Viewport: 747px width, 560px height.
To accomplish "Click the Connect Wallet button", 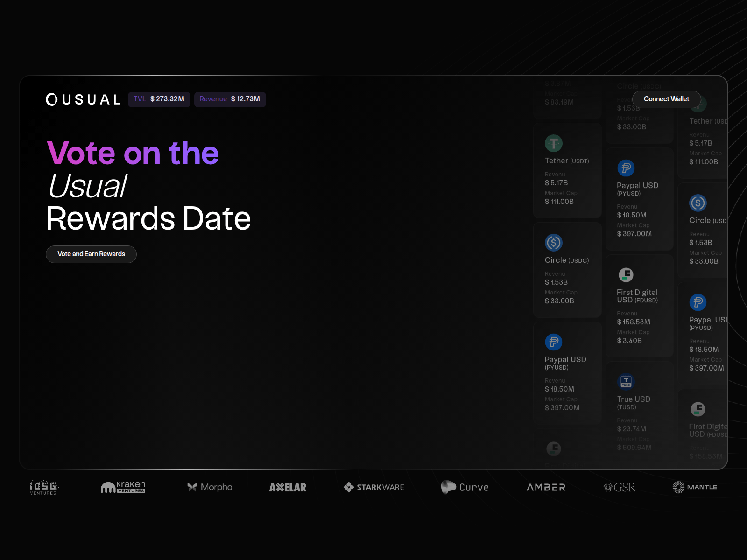I will [x=666, y=99].
